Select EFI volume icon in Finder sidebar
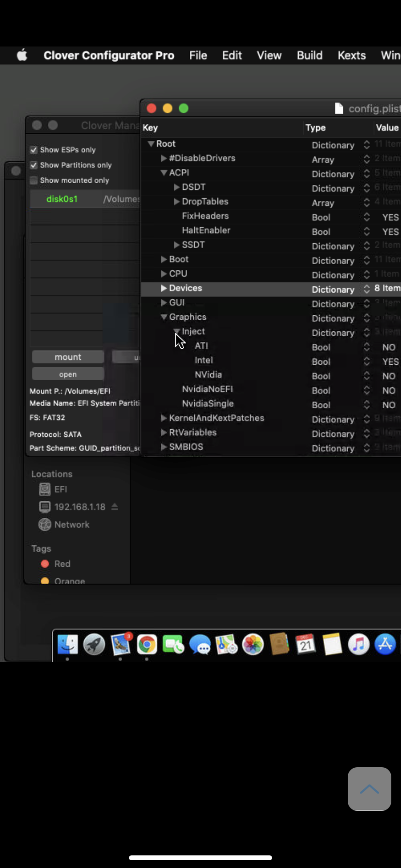This screenshot has height=868, width=401. tap(45, 489)
